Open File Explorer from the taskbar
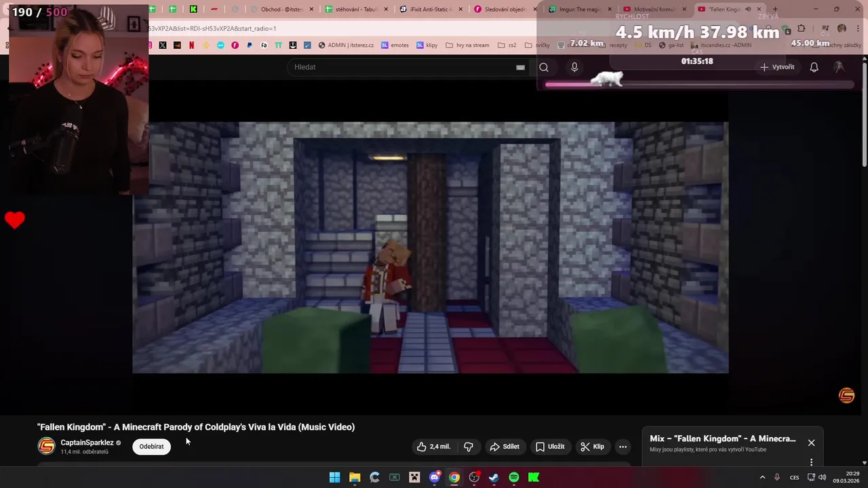This screenshot has height=488, width=868. point(355,477)
